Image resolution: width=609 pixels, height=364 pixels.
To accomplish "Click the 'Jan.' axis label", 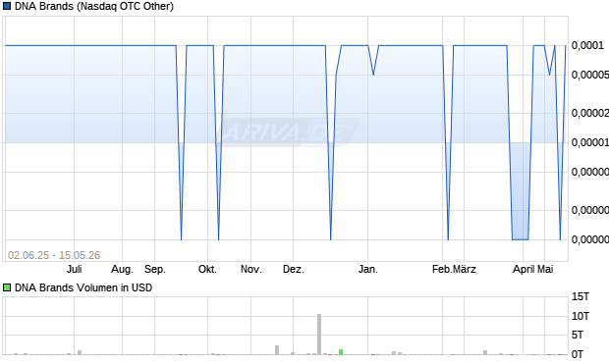I will (367, 269).
